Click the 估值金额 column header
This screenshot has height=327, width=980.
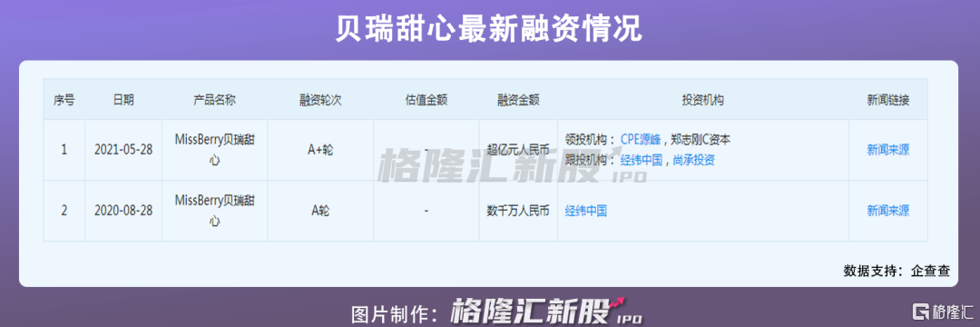pyautogui.click(x=426, y=100)
